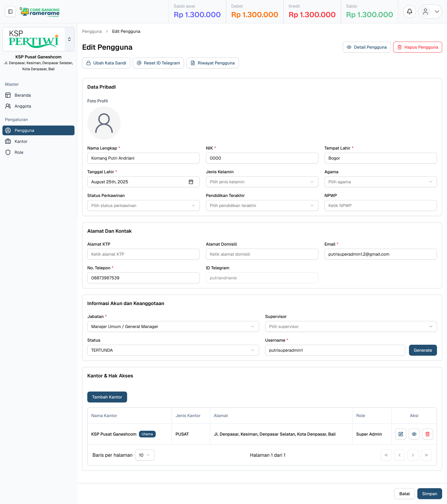This screenshot has width=447, height=504.
Task: Click the eye icon to view office details
Action: pos(414,434)
